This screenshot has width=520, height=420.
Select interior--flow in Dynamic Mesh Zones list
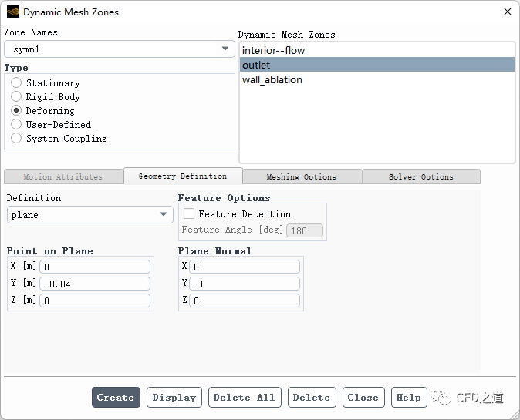click(x=273, y=50)
